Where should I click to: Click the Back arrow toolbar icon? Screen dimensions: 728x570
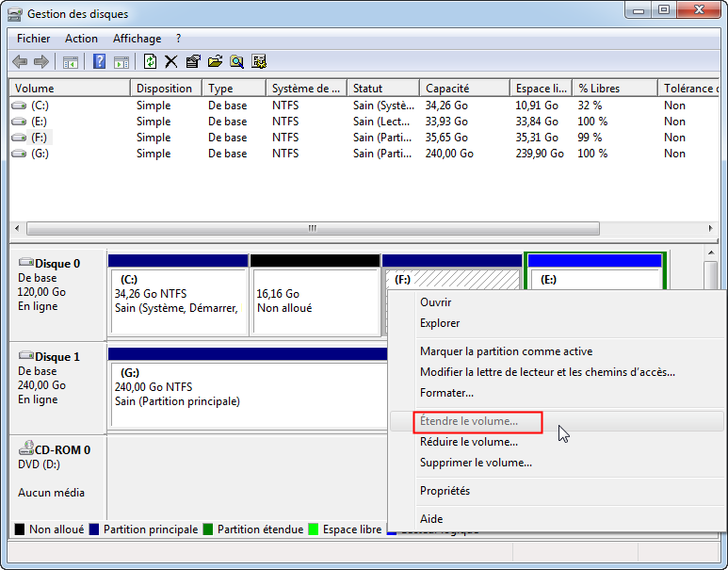[x=20, y=61]
